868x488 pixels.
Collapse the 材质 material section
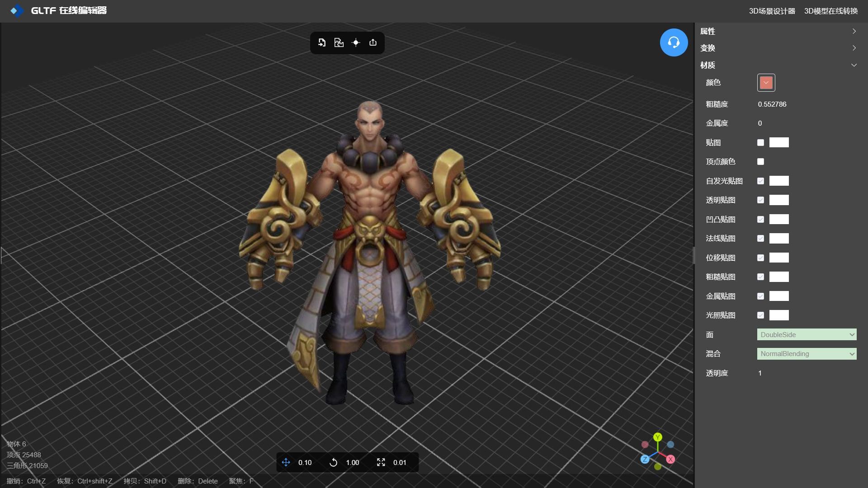tap(778, 65)
